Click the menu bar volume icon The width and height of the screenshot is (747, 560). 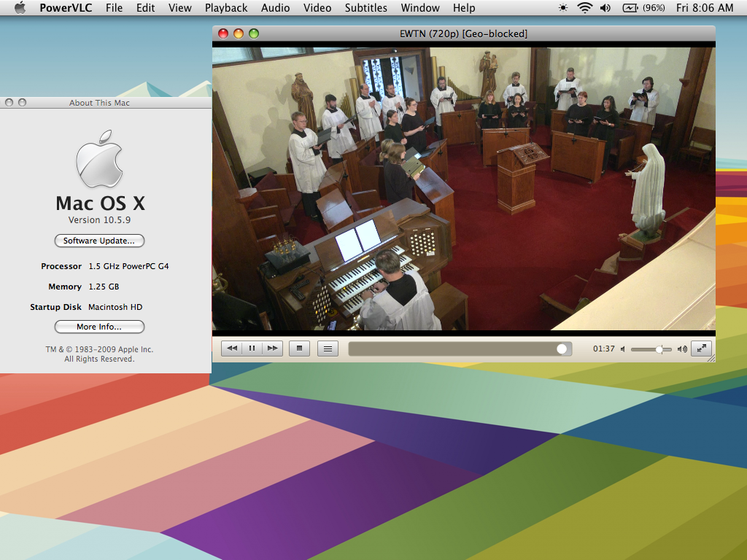point(605,7)
